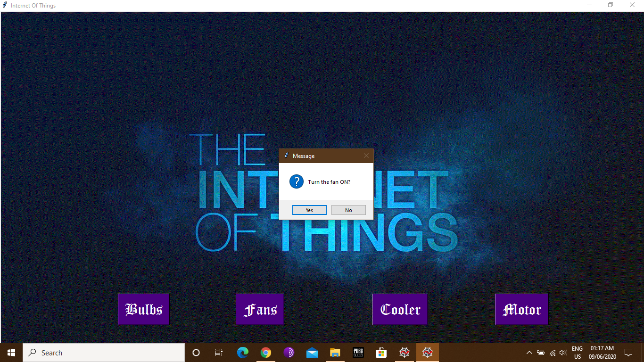This screenshot has height=362, width=644.
Task: Show hidden system tray icons
Action: (529, 353)
